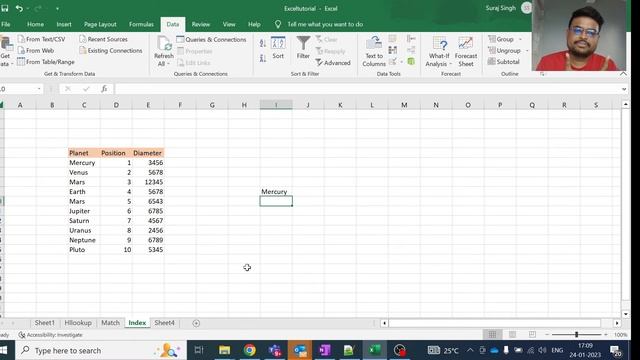Image resolution: width=640 pixels, height=360 pixels.
Task: Select cell containing Mercury in column I
Action: coord(276,191)
